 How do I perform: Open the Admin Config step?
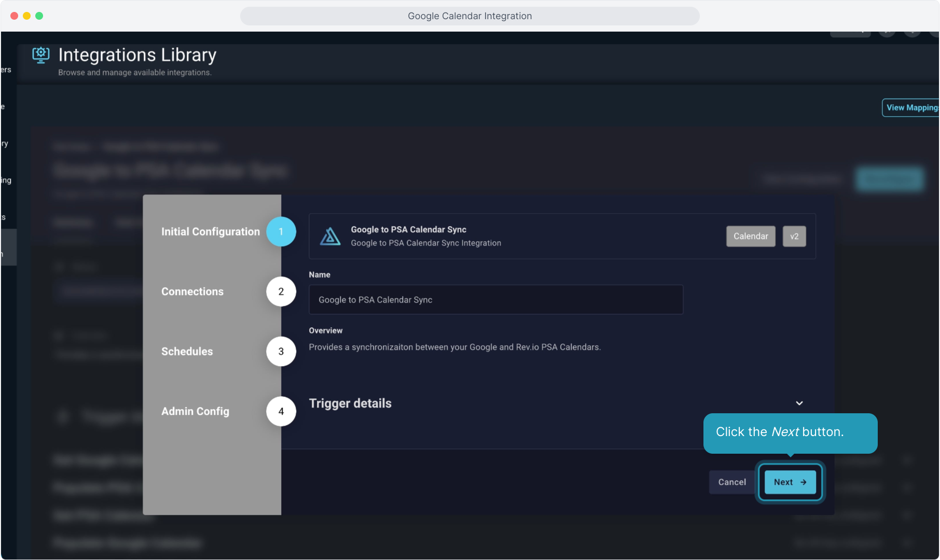coord(195,411)
